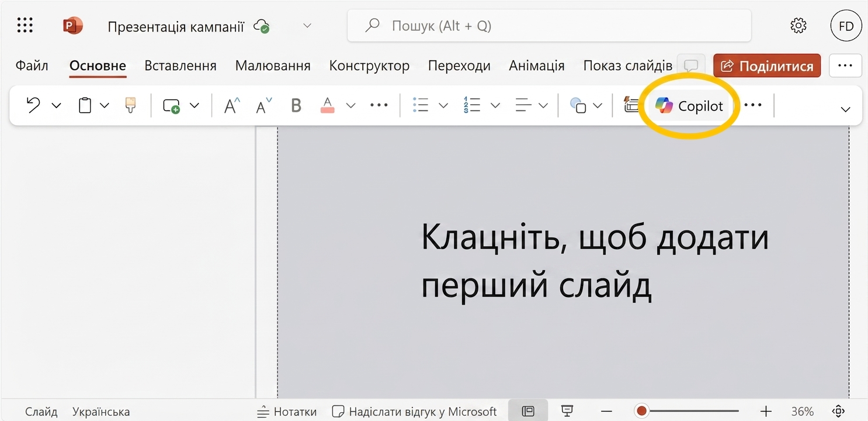Image resolution: width=868 pixels, height=421 pixels.
Task: Rename Презентація кампанії title
Action: click(176, 26)
